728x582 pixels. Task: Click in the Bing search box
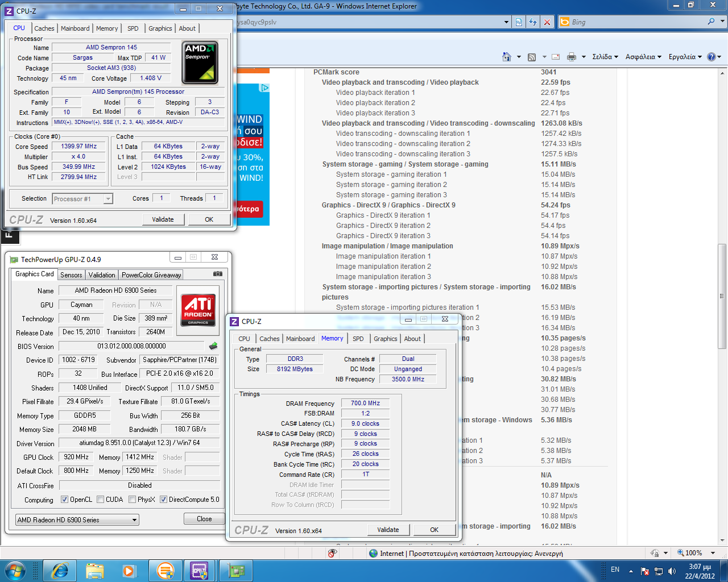(x=637, y=22)
